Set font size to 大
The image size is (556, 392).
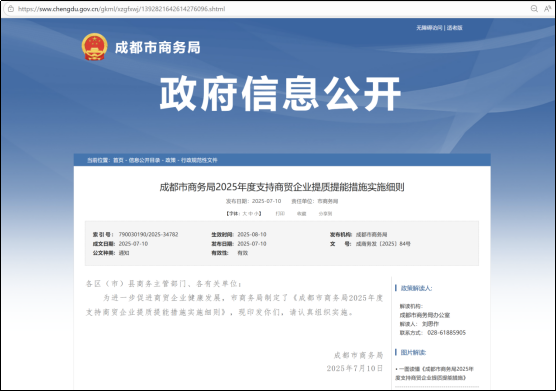[x=244, y=214]
